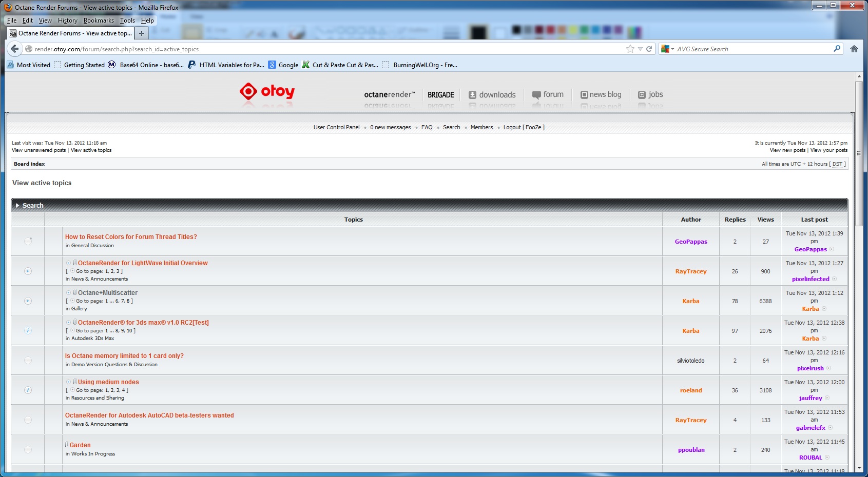Viewport: 868px width, 477px height.
Task: View author ppoublan's profile
Action: click(x=691, y=450)
